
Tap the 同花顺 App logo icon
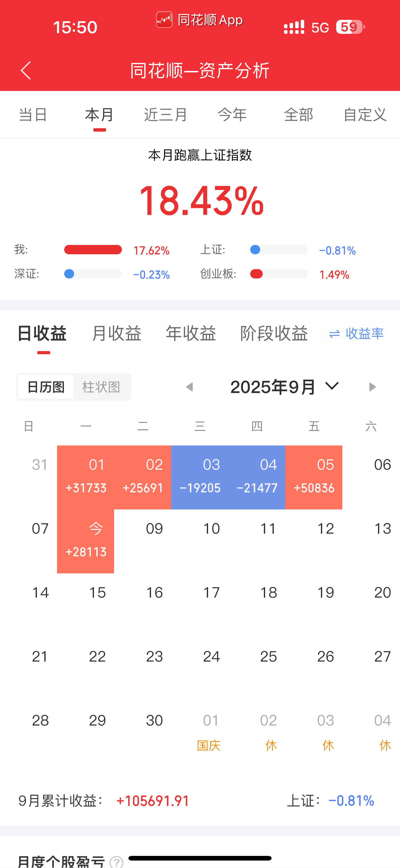(x=164, y=20)
